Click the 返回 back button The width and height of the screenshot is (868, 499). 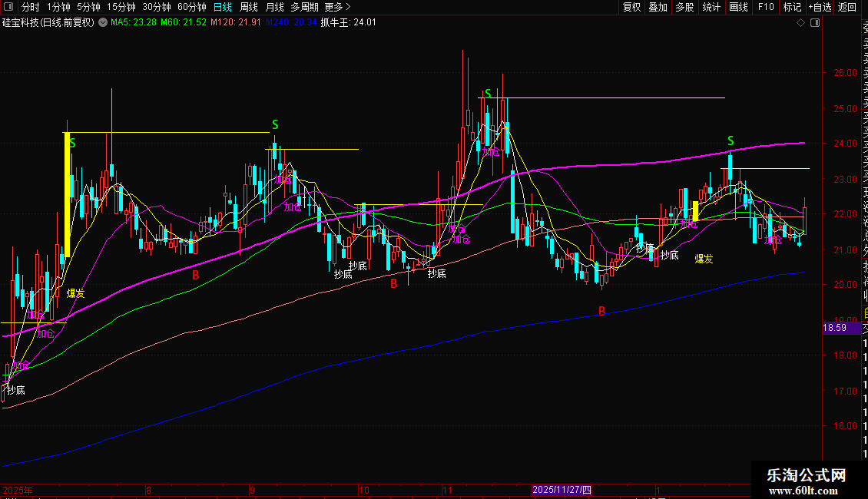tap(847, 7)
